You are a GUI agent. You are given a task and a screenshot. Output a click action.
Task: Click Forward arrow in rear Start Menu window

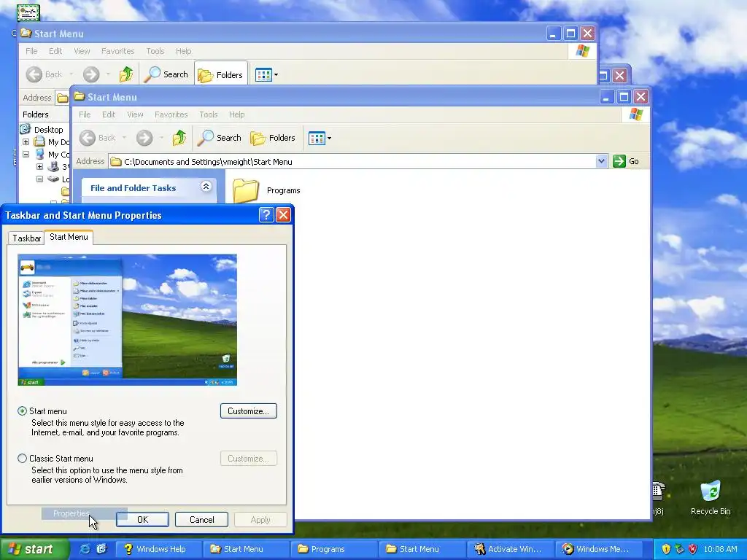91,74
